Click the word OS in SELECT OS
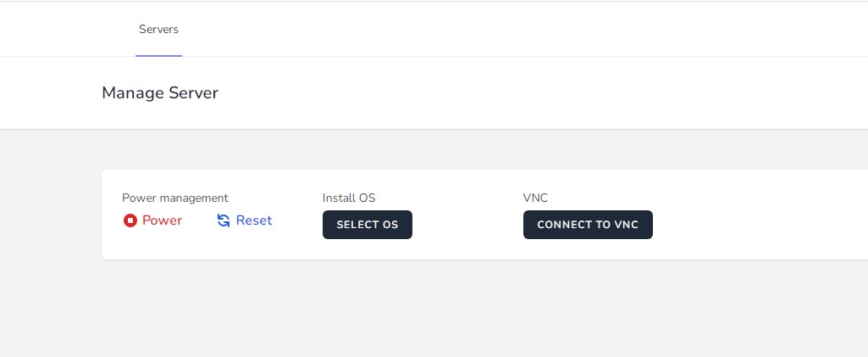The image size is (868, 357). (x=390, y=225)
